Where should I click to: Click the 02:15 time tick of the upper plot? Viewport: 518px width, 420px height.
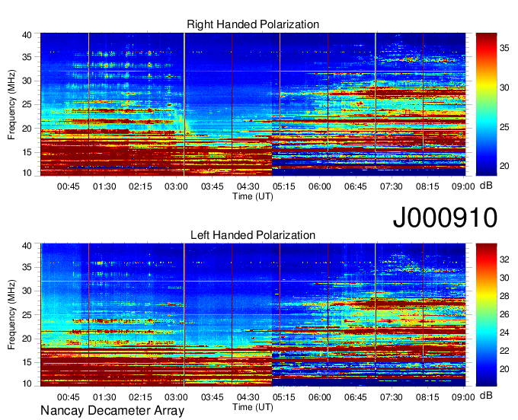click(x=140, y=186)
